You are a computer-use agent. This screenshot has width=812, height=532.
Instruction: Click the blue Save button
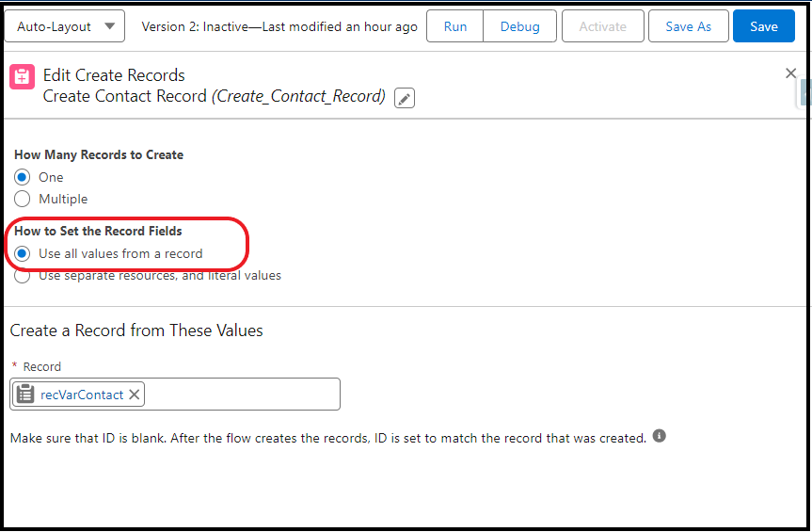[764, 26]
